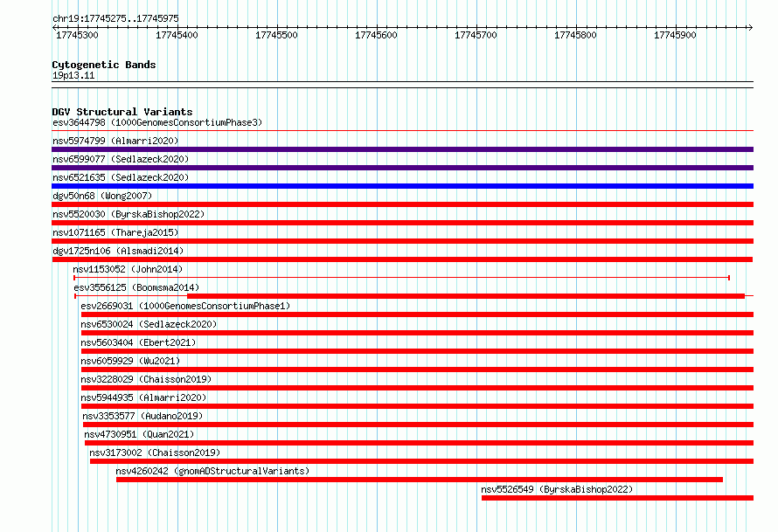The height and width of the screenshot is (532, 778).
Task: Click the red bar under esv2669031
Action: tap(417, 314)
